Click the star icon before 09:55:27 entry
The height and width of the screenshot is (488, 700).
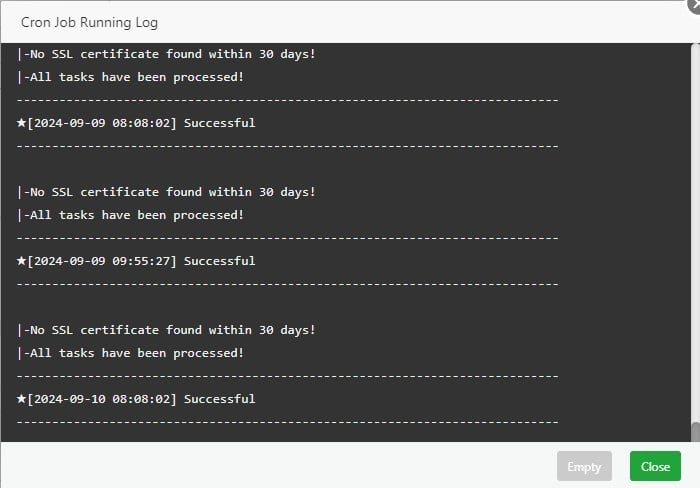click(22, 261)
